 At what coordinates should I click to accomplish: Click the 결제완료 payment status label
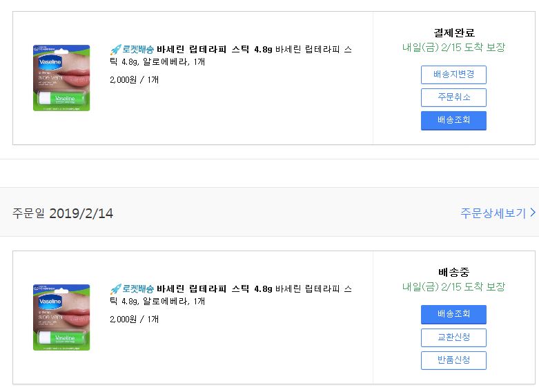(454, 32)
